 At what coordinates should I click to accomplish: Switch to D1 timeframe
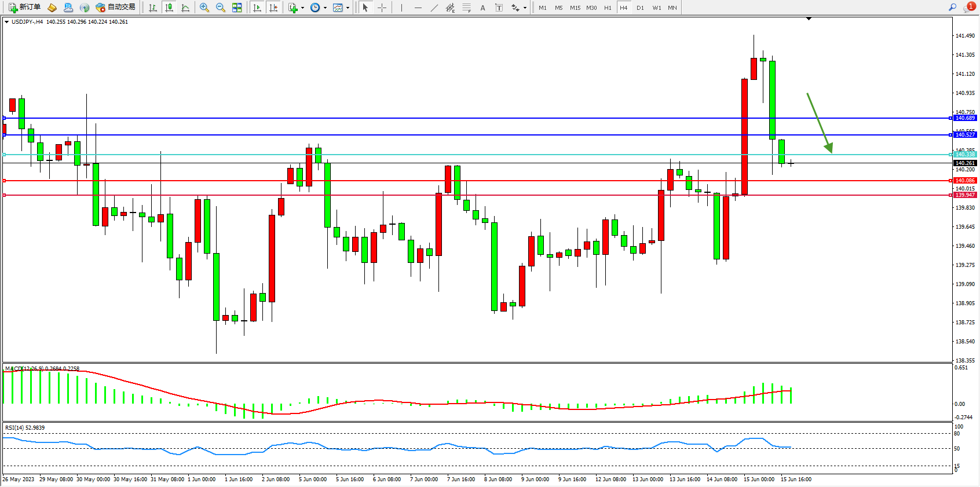640,8
